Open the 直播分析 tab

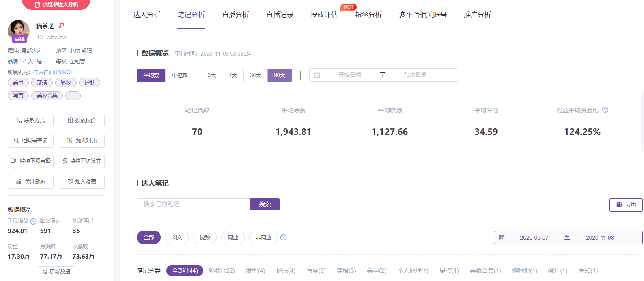click(x=235, y=15)
